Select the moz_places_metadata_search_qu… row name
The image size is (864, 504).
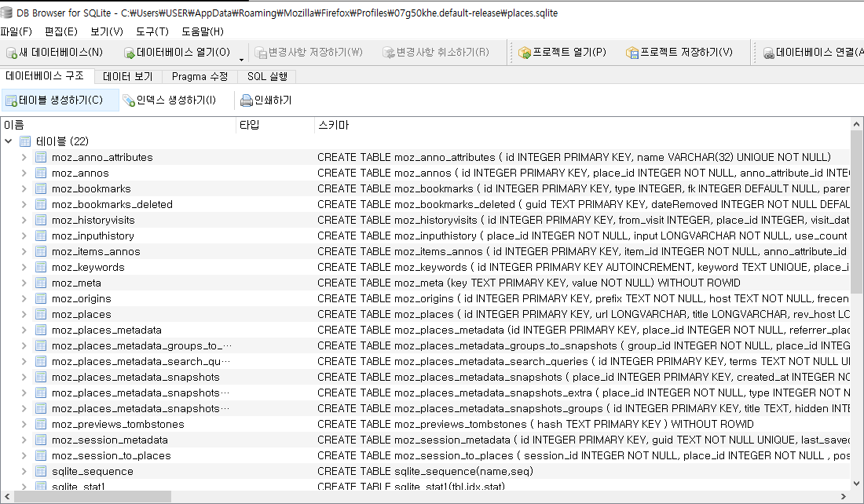141,361
